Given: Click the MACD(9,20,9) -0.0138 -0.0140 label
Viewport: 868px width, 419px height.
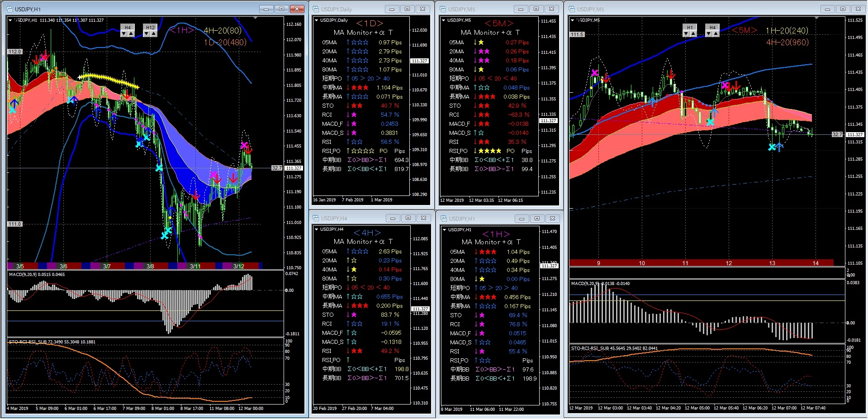Looking at the screenshot, I should point(600,283).
